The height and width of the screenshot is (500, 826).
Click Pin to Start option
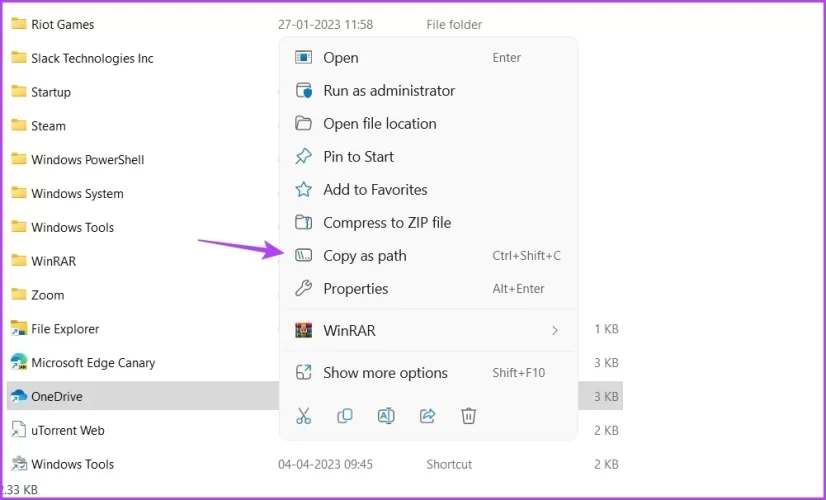point(358,157)
